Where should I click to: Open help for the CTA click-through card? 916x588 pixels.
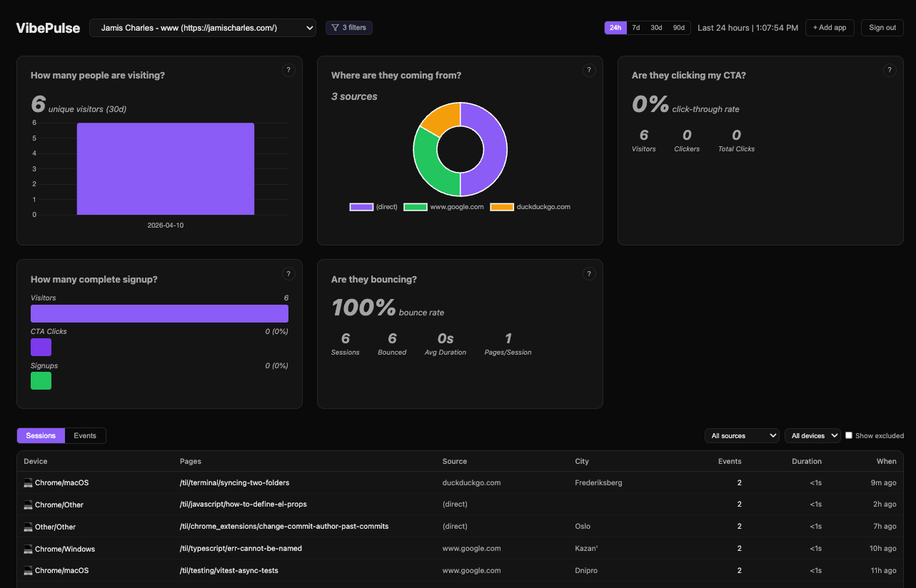click(x=890, y=69)
